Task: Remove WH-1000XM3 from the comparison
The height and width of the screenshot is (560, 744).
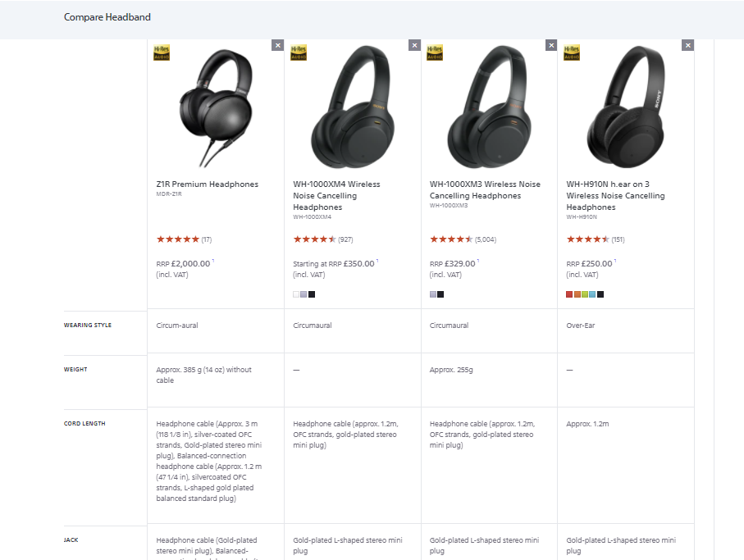Action: 551,46
